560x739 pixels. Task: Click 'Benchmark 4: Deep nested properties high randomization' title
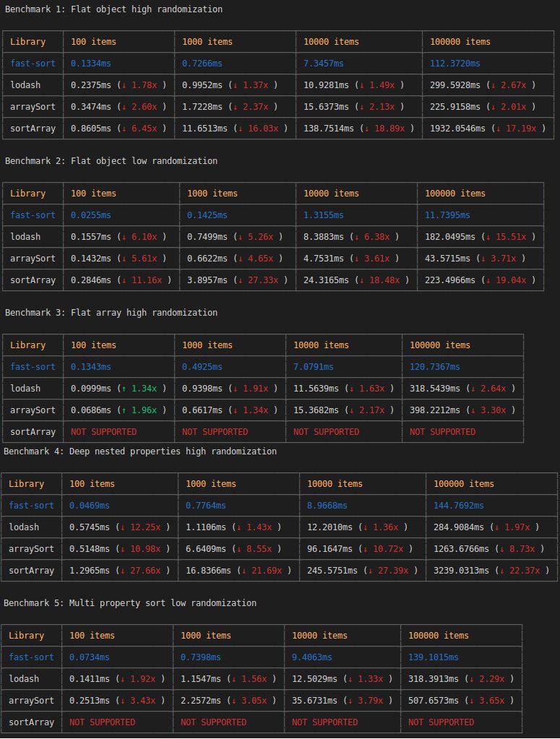[140, 451]
